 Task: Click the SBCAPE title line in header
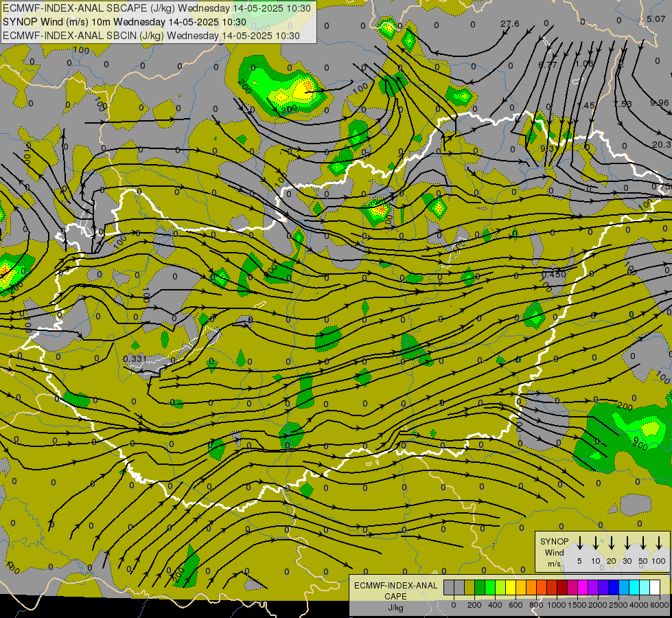(157, 8)
